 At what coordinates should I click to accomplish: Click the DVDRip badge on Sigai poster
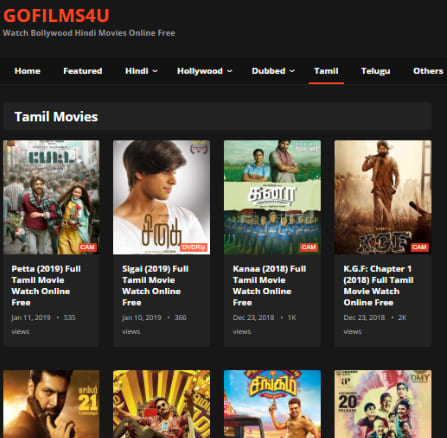(194, 247)
